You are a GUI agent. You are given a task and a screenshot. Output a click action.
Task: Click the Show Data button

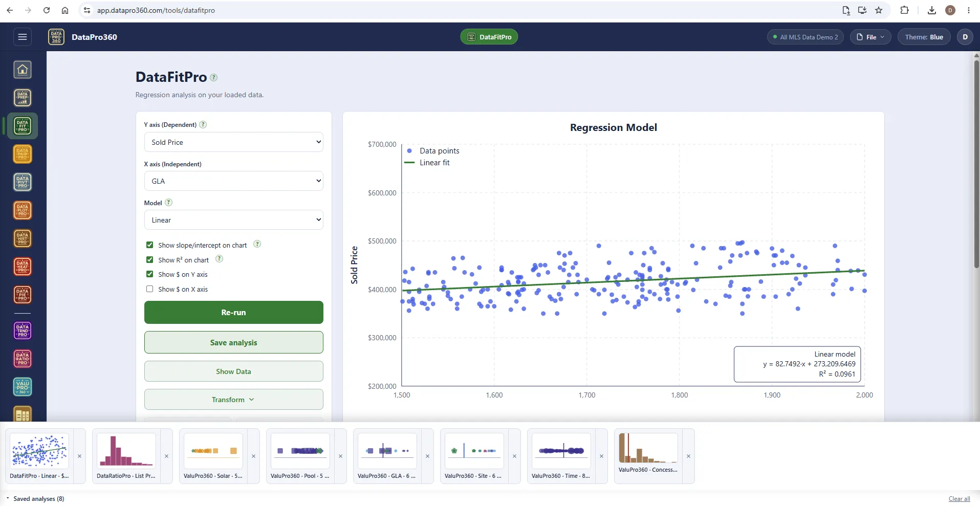tap(234, 371)
